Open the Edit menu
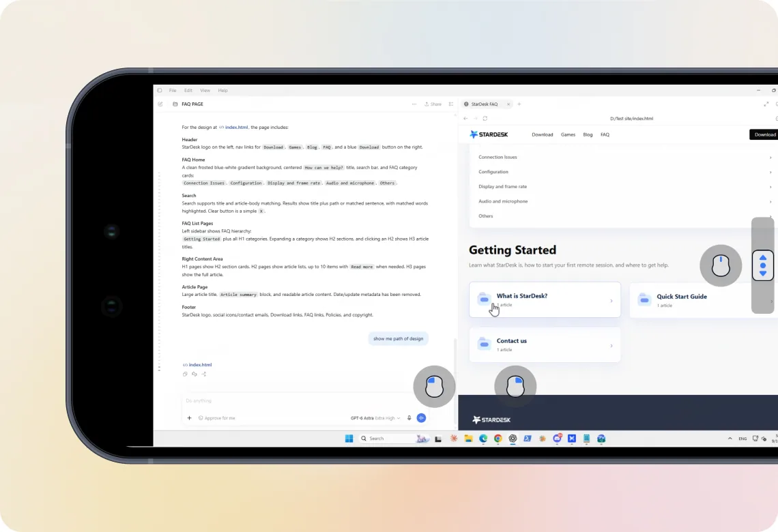The height and width of the screenshot is (532, 778). point(188,90)
